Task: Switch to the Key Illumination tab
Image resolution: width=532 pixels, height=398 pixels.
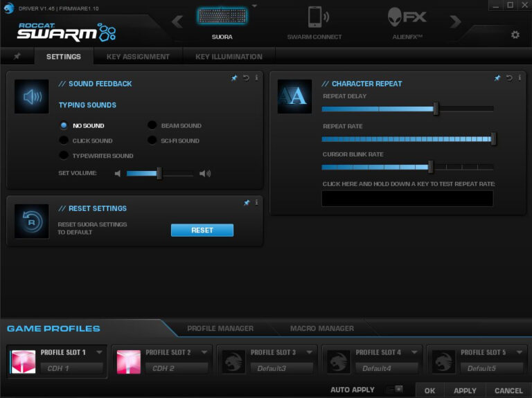Action: [229, 57]
